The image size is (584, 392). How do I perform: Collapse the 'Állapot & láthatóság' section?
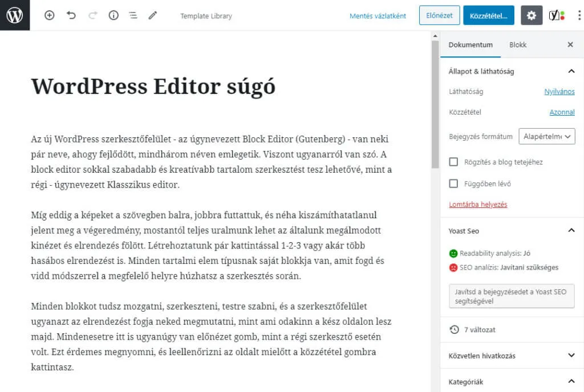(x=571, y=71)
